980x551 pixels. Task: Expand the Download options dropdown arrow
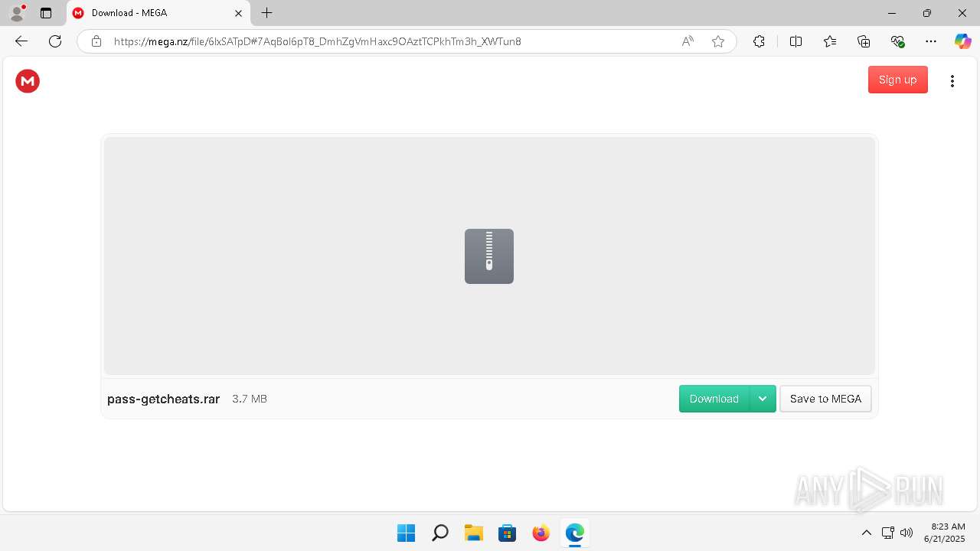pyautogui.click(x=763, y=399)
